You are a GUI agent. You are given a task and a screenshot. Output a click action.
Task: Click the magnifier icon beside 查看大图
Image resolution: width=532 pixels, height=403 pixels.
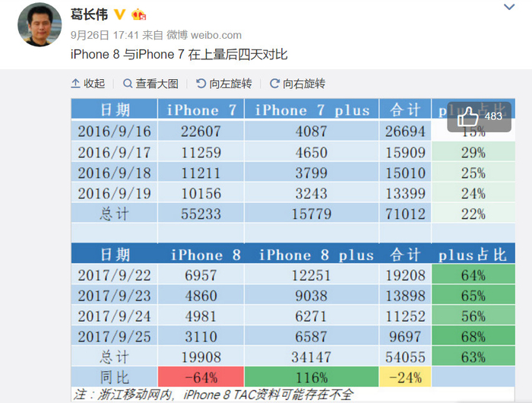tap(128, 84)
